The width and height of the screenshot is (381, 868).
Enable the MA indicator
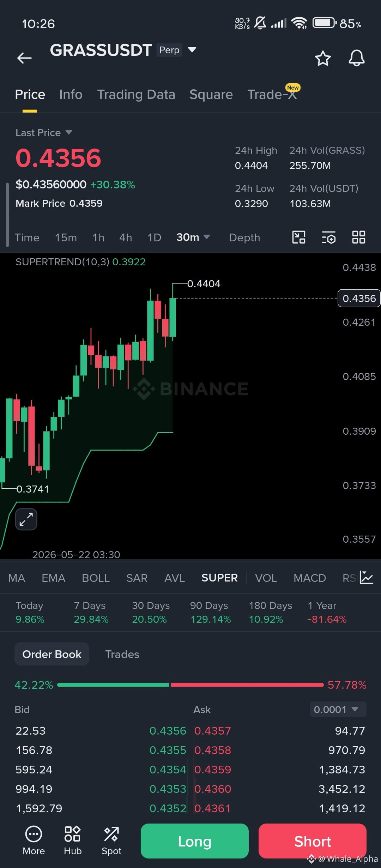[x=17, y=578]
